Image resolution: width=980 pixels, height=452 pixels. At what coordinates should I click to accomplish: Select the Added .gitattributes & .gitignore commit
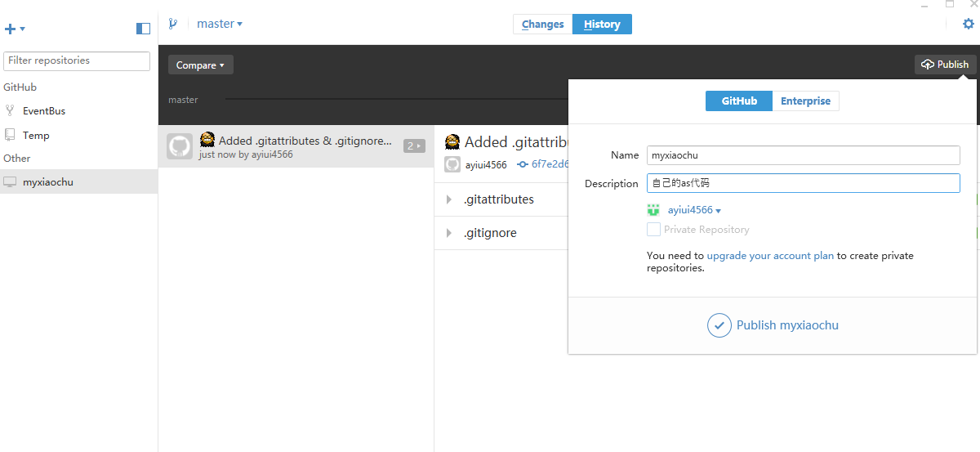coord(296,146)
